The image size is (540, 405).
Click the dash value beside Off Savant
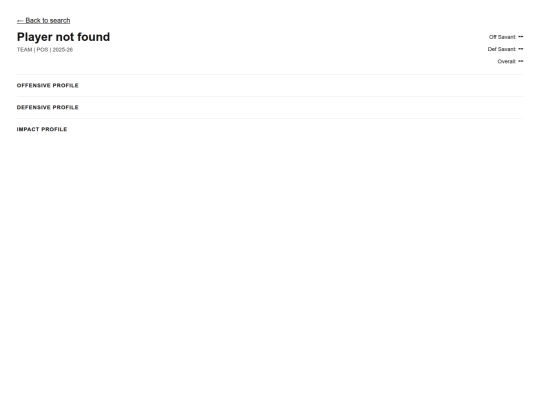521,37
